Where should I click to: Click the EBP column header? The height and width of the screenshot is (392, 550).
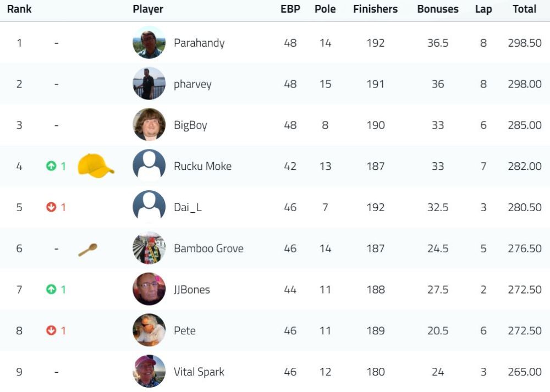point(290,9)
